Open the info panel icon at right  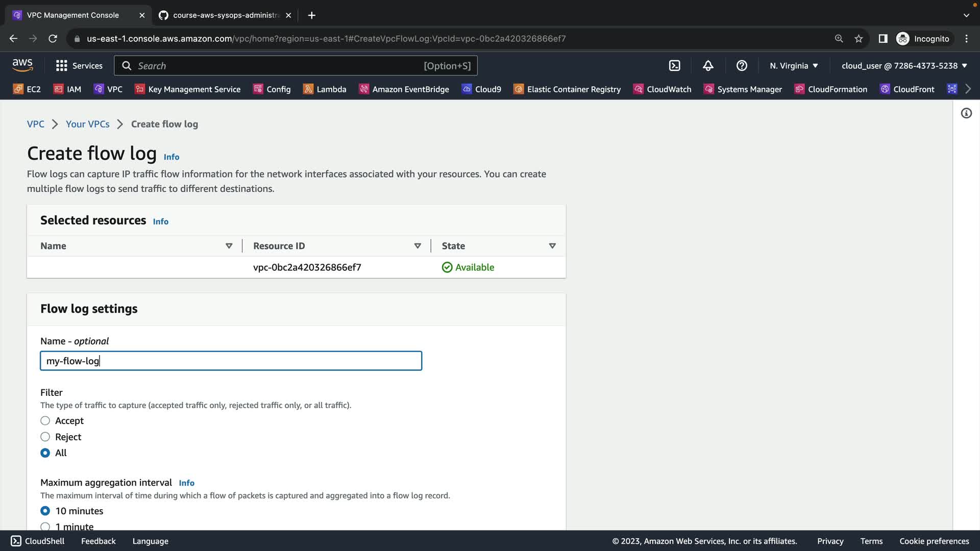tap(966, 113)
